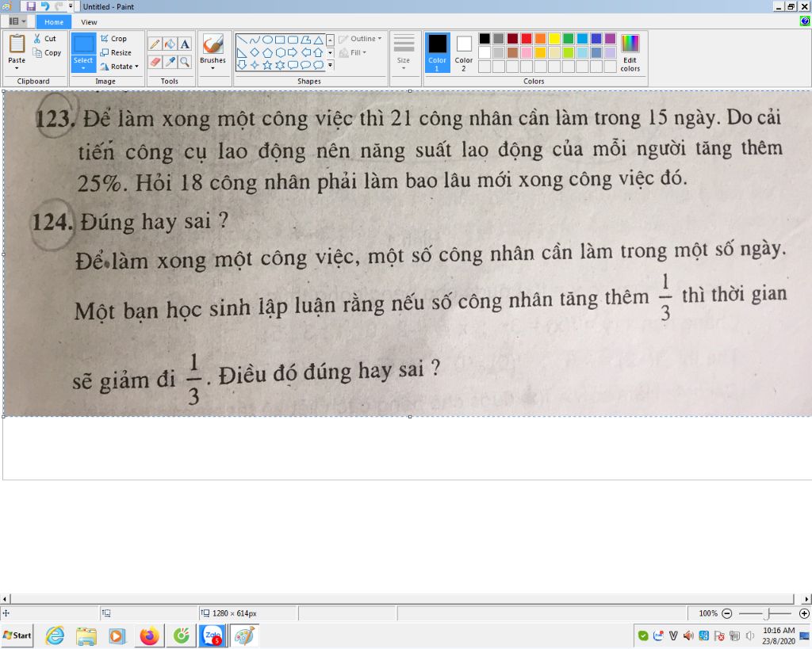
Task: Pick the Triangle shape
Action: tap(318, 40)
